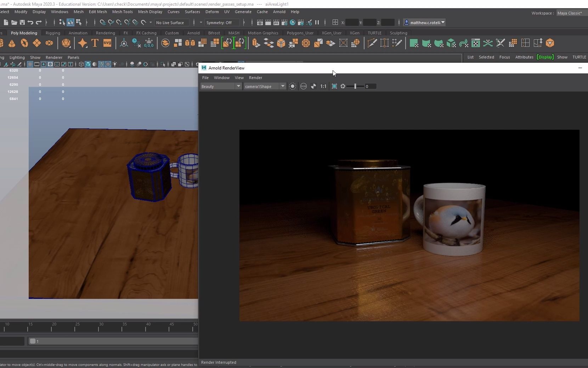Toggle the viewport grid display
Viewport: 588px width, 368px height.
point(30,64)
